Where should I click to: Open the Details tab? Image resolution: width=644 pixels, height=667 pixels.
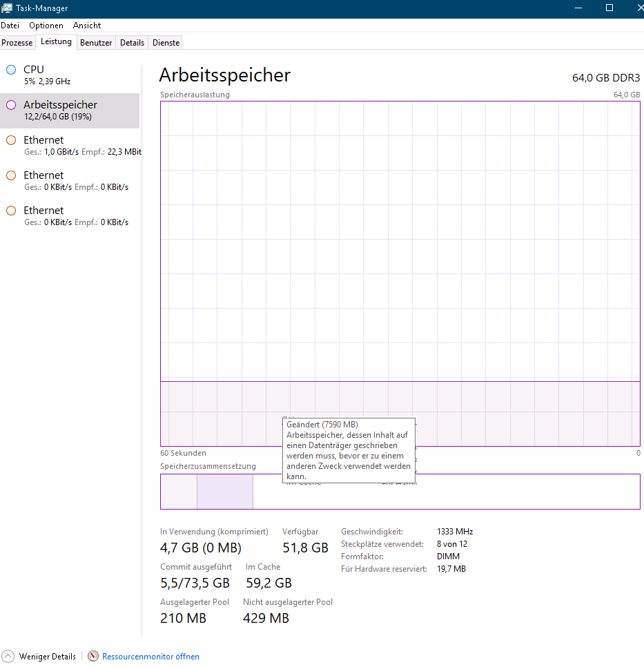[132, 43]
